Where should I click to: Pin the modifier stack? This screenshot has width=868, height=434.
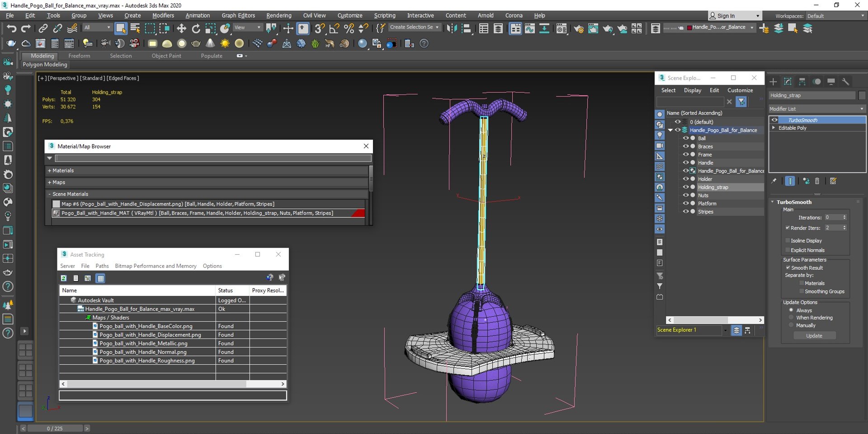774,181
